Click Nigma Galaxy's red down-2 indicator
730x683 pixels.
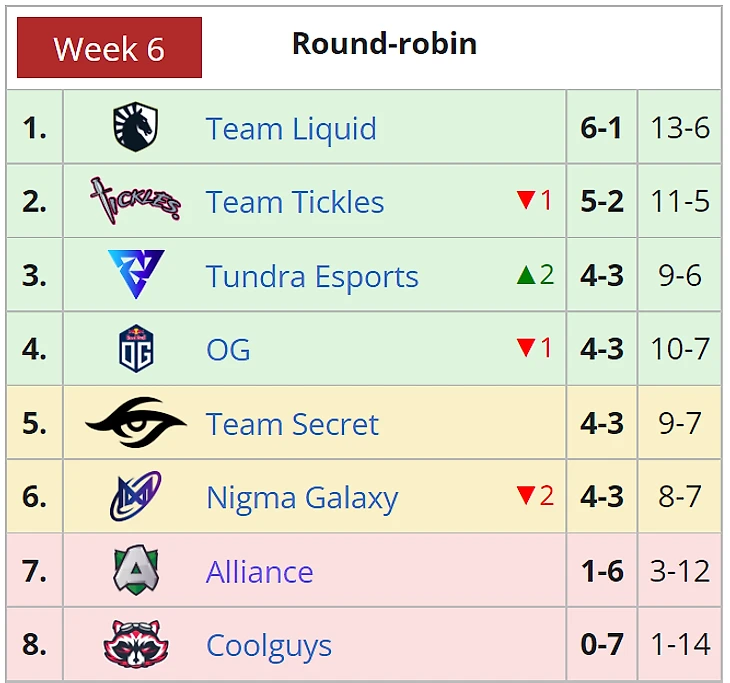535,496
